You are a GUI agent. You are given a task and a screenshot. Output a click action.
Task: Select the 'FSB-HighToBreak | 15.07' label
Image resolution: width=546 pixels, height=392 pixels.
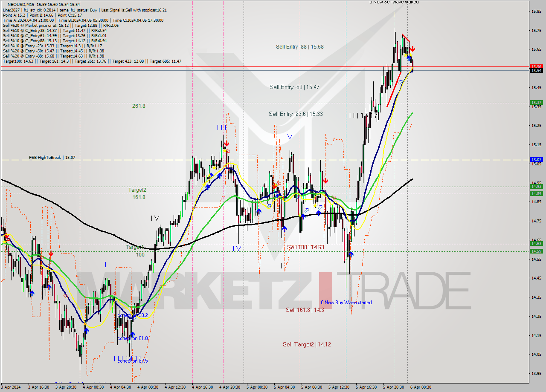(x=52, y=158)
